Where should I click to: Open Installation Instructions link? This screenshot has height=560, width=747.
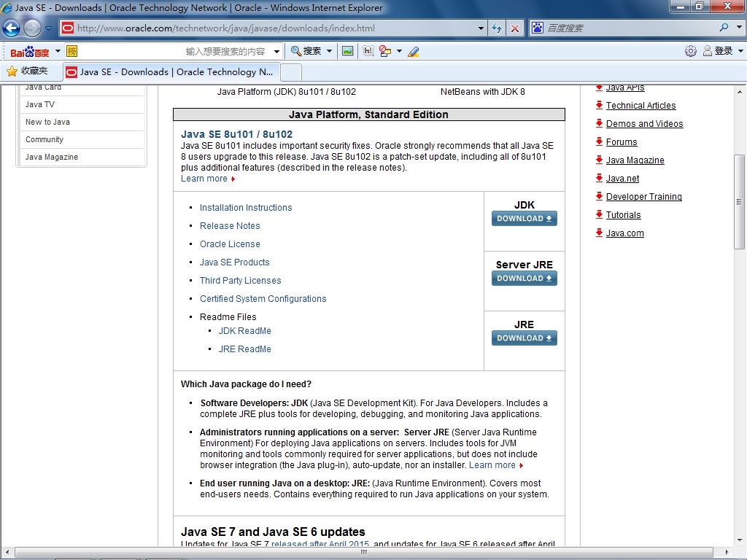[x=246, y=208]
